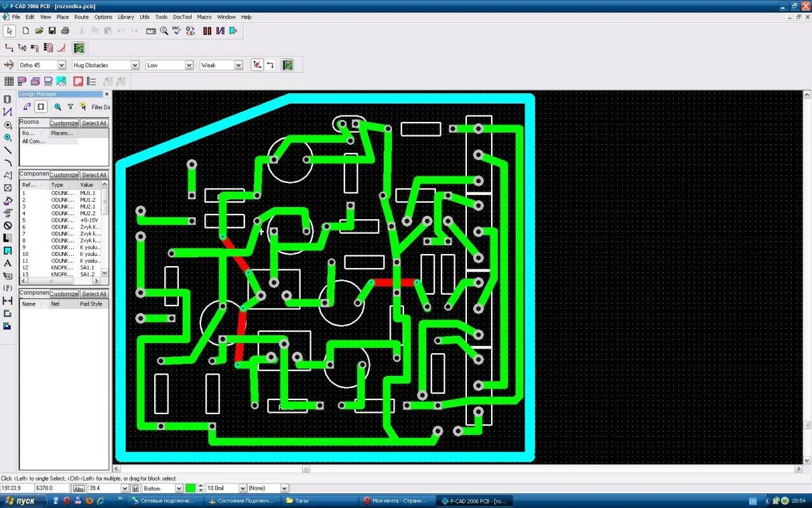The width and height of the screenshot is (812, 508).
Task: Select the Place Polygon tool
Action: [x=8, y=175]
